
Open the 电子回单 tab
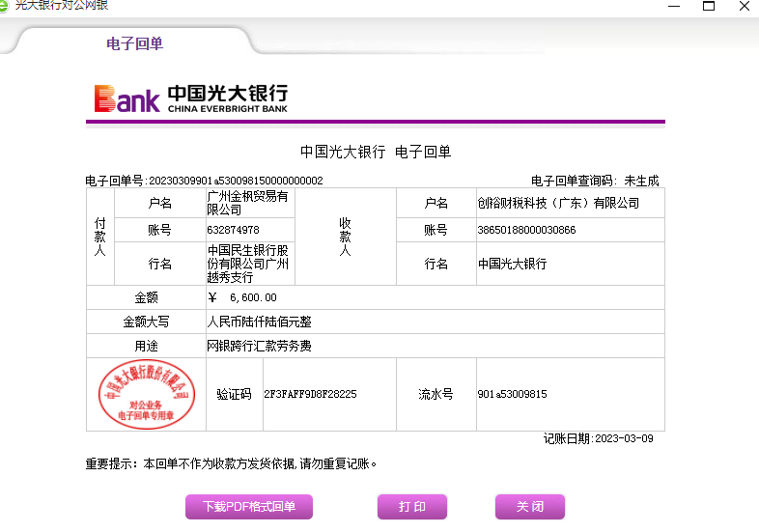coord(134,43)
